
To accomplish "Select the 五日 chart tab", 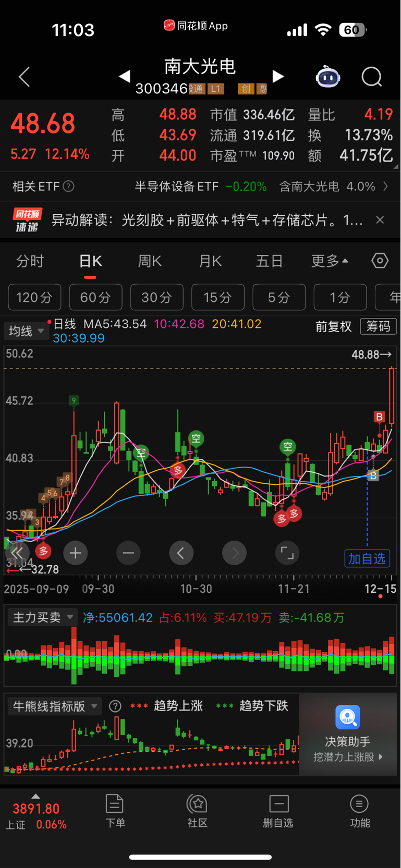I will [x=269, y=261].
